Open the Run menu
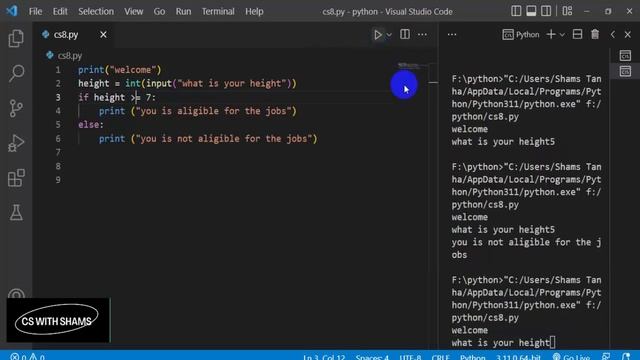Screen dimensions: 640x360 [183, 11]
